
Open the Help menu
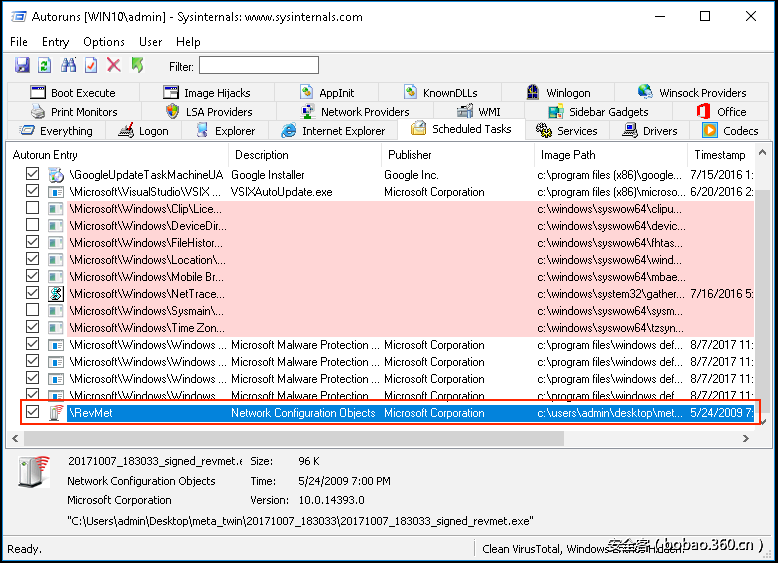point(188,42)
